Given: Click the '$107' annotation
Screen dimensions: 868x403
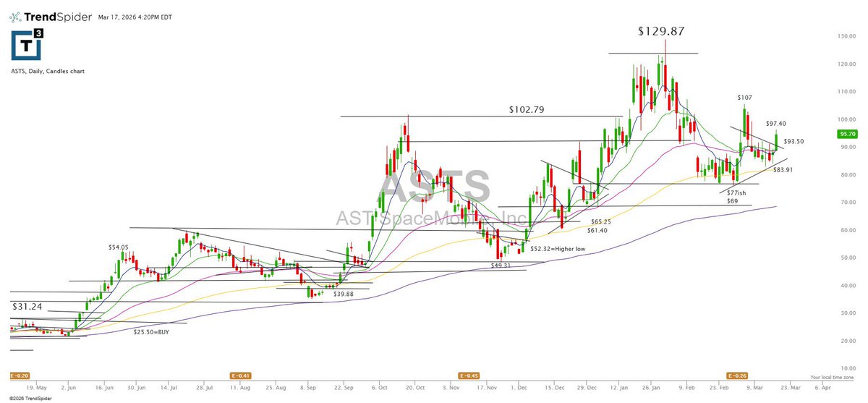Looking at the screenshot, I should 744,97.
